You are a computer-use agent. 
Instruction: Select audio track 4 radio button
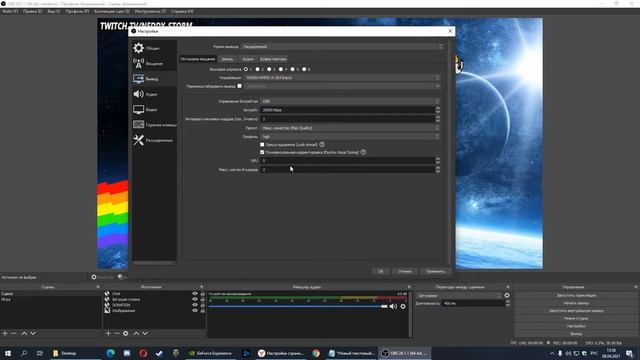coord(281,69)
